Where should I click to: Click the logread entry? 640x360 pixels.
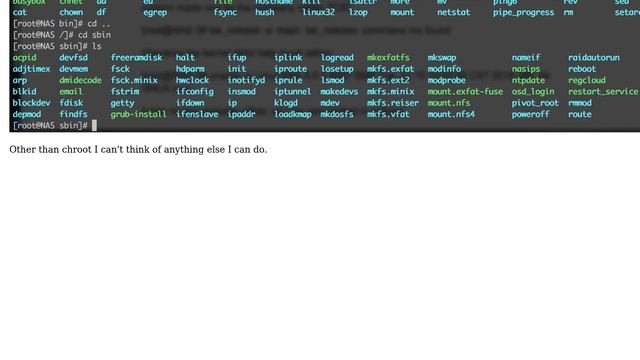pyautogui.click(x=337, y=58)
